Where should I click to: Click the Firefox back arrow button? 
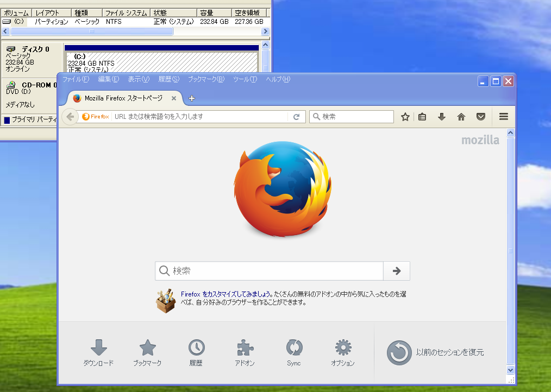coord(70,117)
